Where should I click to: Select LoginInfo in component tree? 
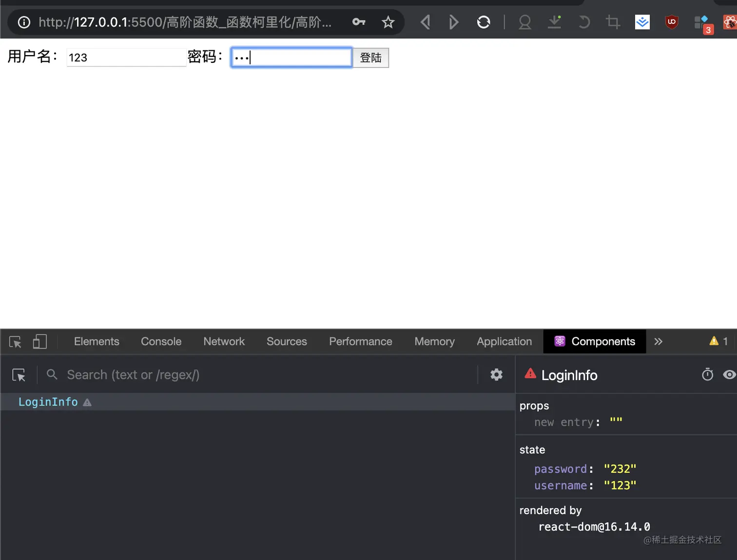tap(48, 402)
